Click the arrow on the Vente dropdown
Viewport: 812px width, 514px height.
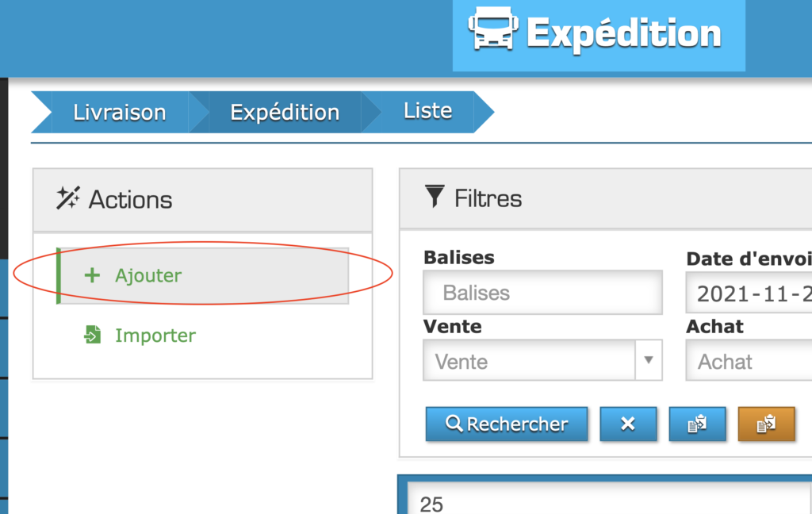click(649, 361)
